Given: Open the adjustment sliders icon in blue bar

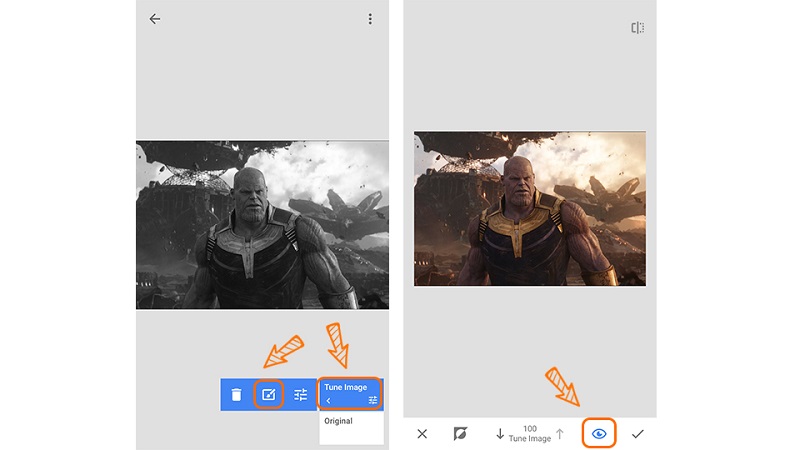Looking at the screenshot, I should [301, 394].
